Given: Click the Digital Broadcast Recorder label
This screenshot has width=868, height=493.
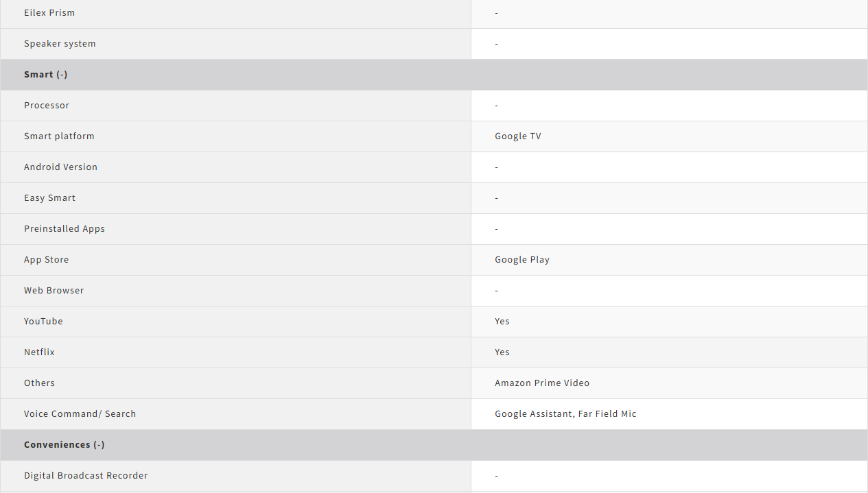Looking at the screenshot, I should 86,476.
